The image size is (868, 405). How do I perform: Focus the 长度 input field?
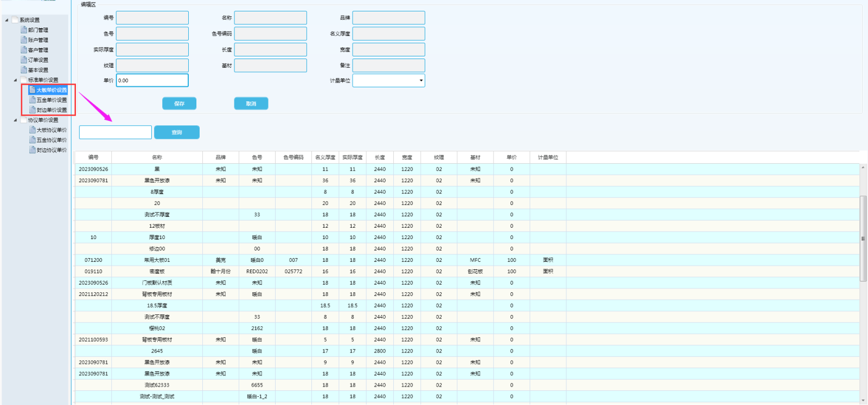click(x=271, y=49)
